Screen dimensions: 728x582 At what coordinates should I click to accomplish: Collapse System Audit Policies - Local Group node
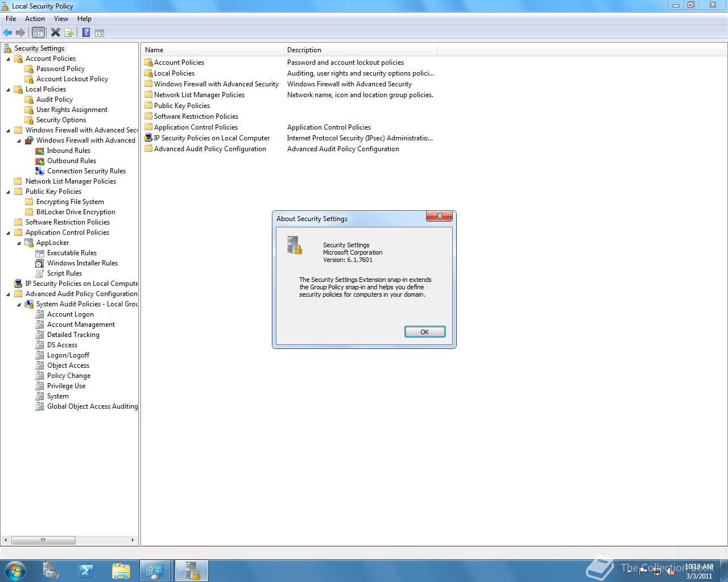tap(19, 305)
